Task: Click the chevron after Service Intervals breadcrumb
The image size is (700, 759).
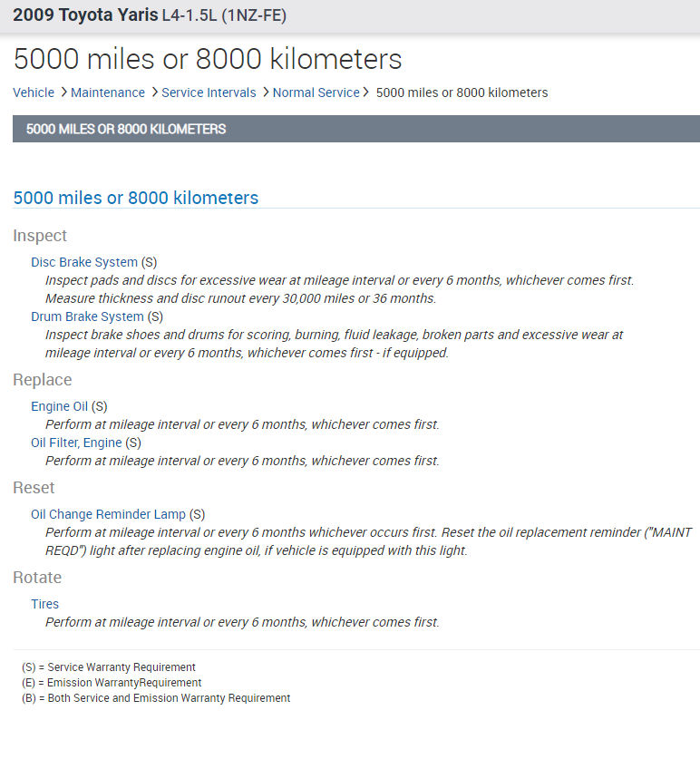Action: coord(265,92)
